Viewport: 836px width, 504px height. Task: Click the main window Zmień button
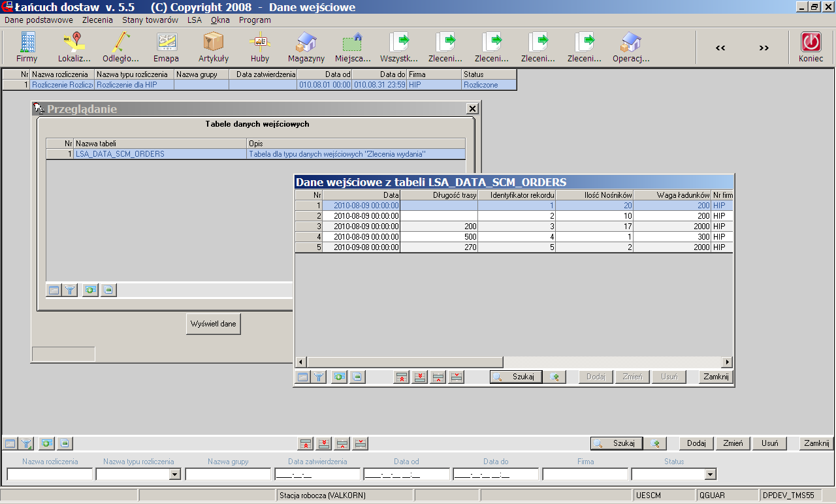tap(733, 443)
